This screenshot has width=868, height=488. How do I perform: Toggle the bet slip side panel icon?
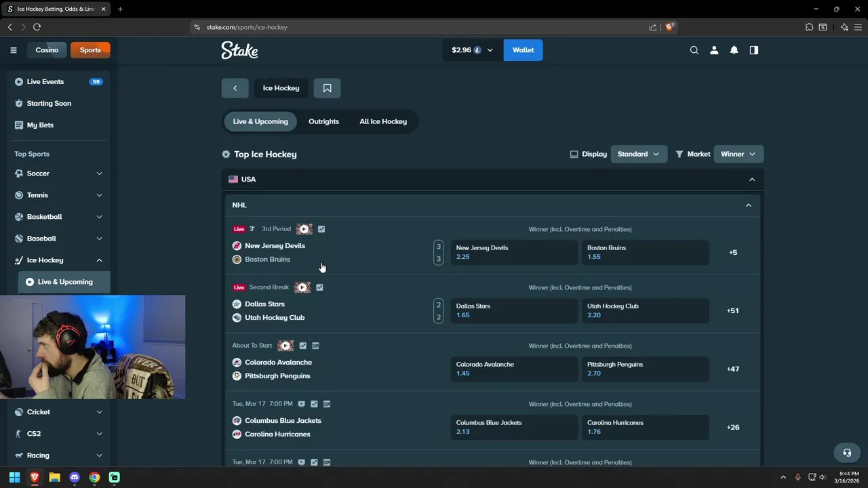(x=753, y=50)
